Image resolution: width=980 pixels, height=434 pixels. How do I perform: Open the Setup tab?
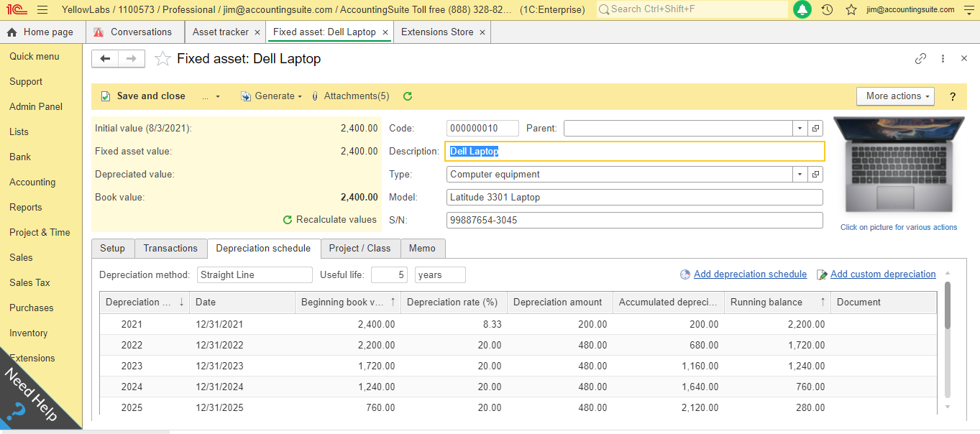coord(113,249)
